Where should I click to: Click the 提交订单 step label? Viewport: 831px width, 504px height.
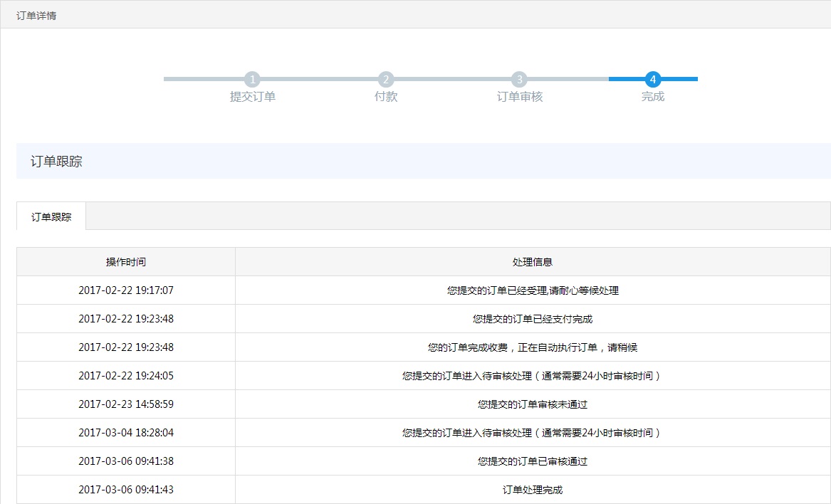tap(253, 97)
